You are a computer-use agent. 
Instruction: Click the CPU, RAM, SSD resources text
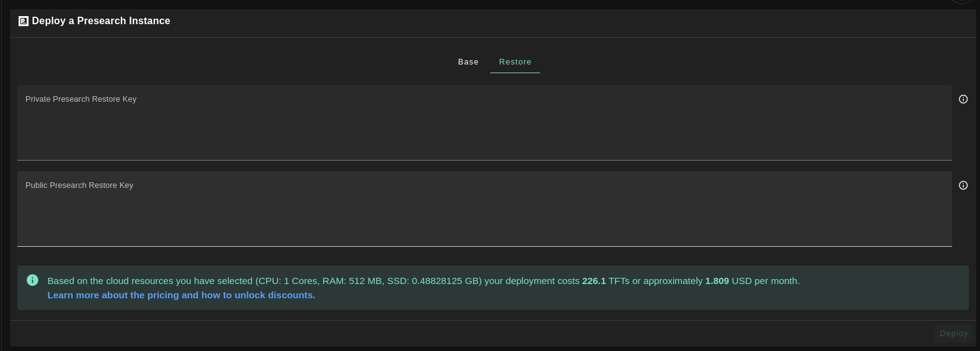[x=368, y=281]
